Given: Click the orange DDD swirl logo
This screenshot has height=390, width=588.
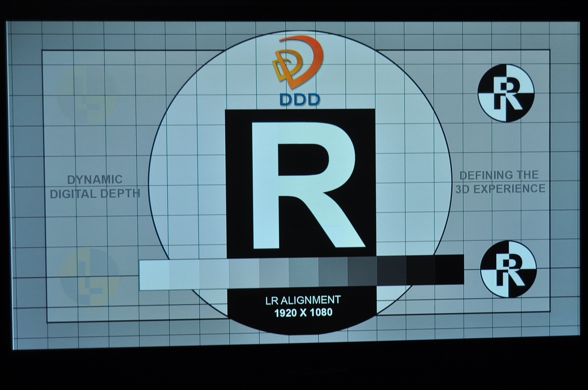Looking at the screenshot, I should (298, 62).
